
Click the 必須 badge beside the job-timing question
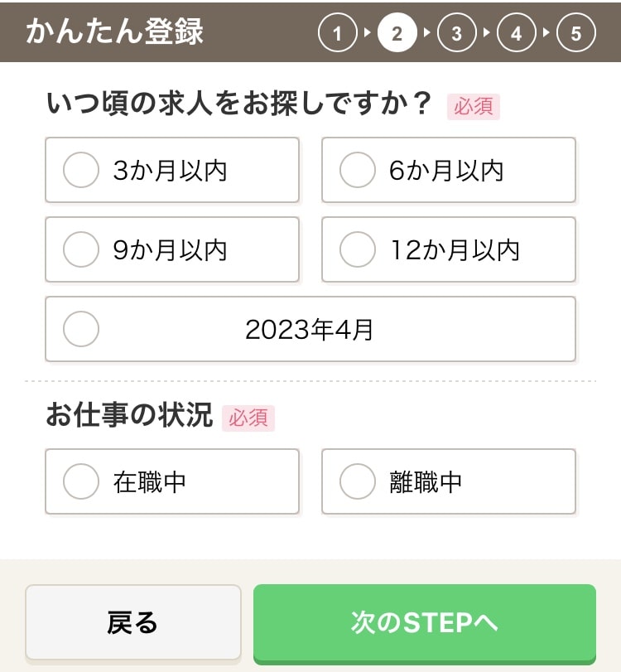474,106
